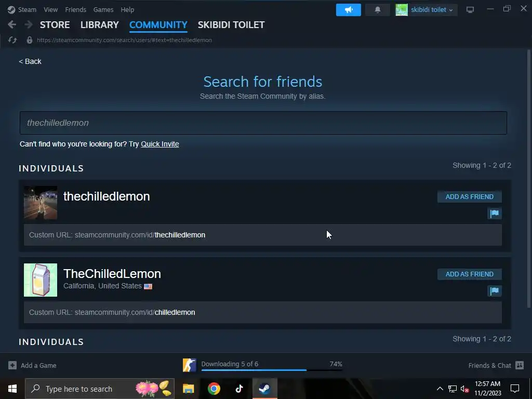Screen dimensions: 532x399
Task: Switch to the LIBRARY tab
Action: click(99, 25)
